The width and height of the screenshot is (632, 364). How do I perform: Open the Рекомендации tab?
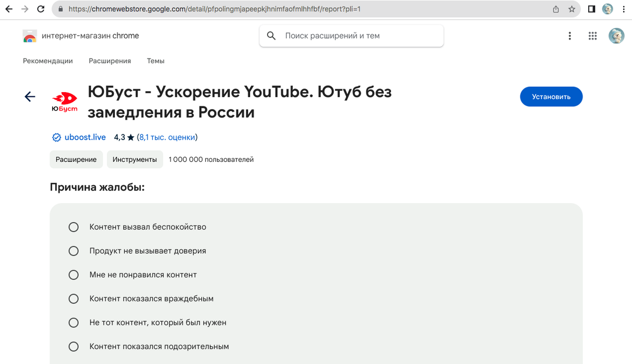coord(48,61)
